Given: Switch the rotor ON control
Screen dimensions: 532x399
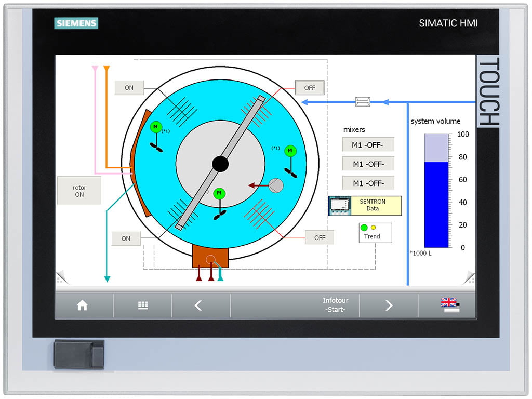Looking at the screenshot, I should tap(79, 190).
